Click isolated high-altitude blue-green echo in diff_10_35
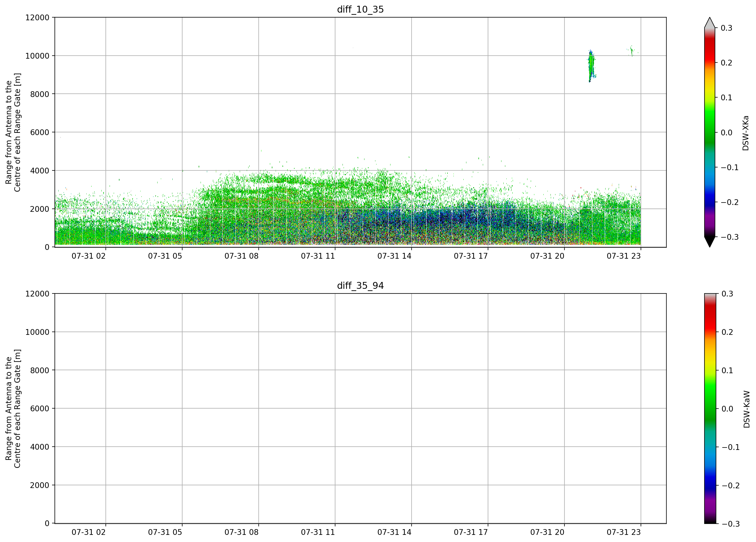756x542 pixels. pos(591,66)
